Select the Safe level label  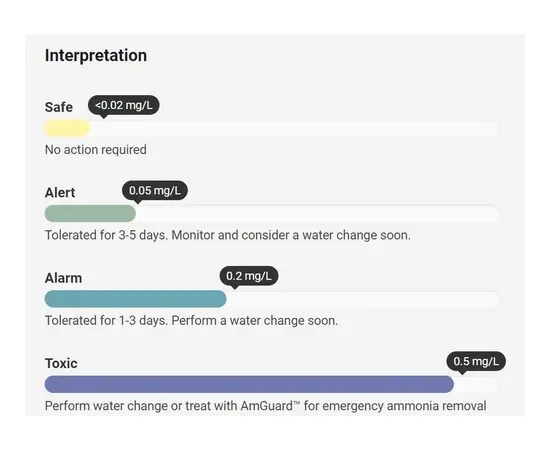tap(59, 107)
